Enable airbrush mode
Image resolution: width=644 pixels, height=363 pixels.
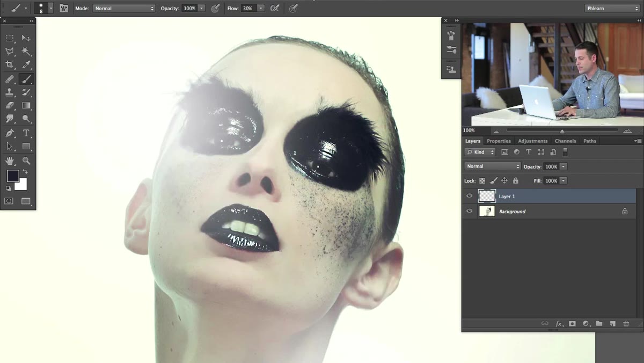[x=275, y=8]
